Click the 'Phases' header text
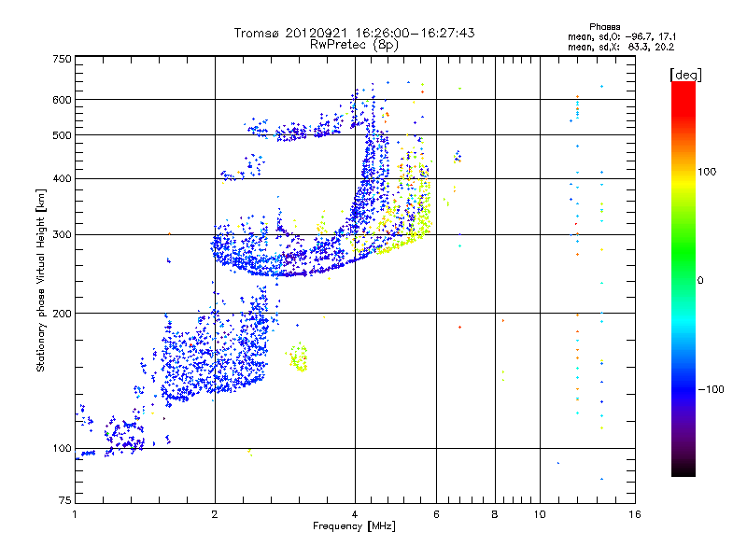 coord(604,27)
